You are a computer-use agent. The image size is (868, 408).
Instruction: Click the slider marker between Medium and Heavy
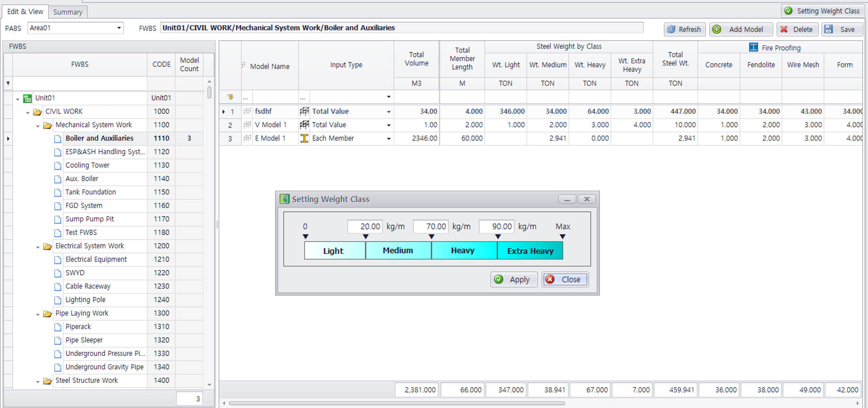point(431,237)
